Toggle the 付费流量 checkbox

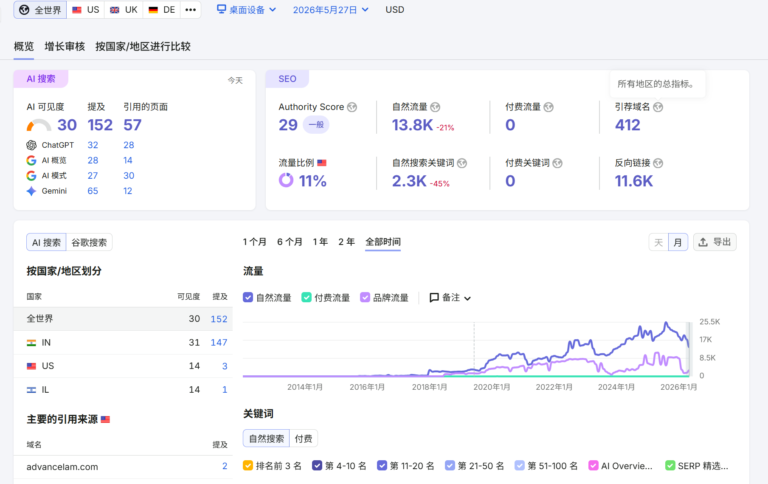[x=306, y=297]
